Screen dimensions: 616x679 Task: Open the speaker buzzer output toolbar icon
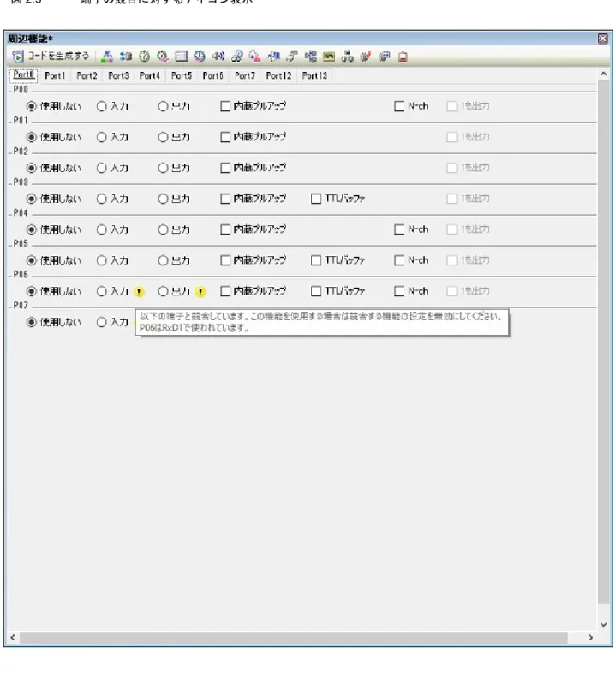pos(218,57)
